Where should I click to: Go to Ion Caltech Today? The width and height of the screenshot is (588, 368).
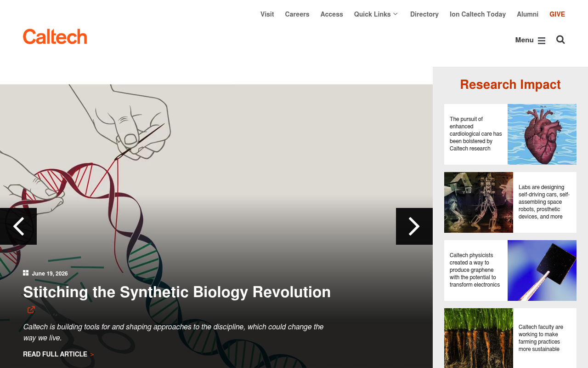pyautogui.click(x=478, y=14)
